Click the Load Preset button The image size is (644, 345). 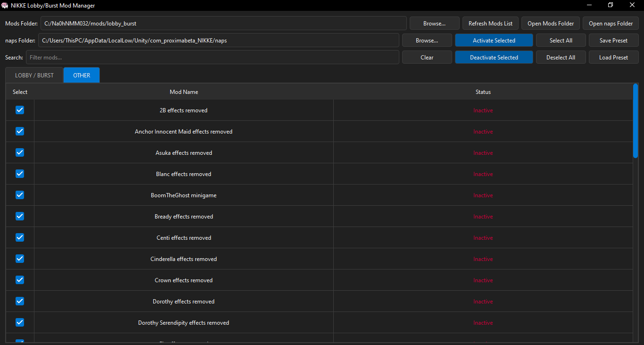(613, 57)
